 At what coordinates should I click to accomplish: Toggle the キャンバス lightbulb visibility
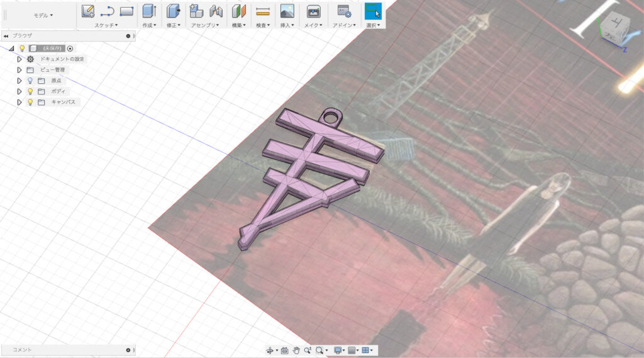30,102
